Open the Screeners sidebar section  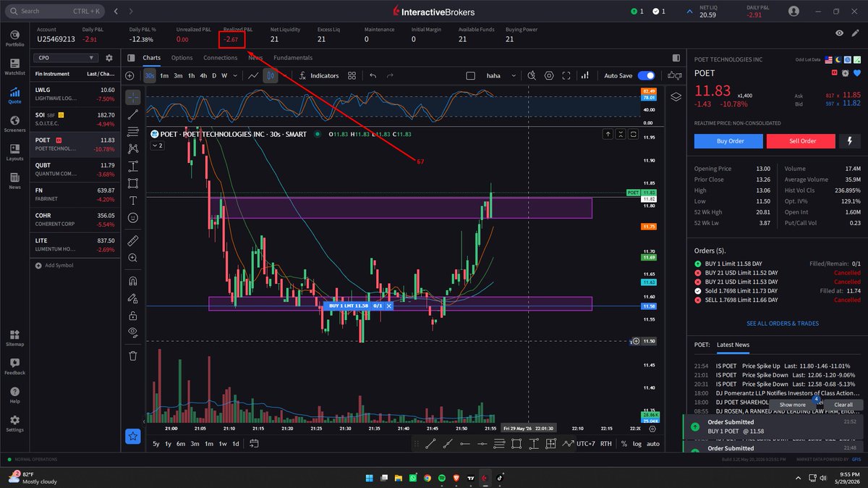[x=14, y=124]
